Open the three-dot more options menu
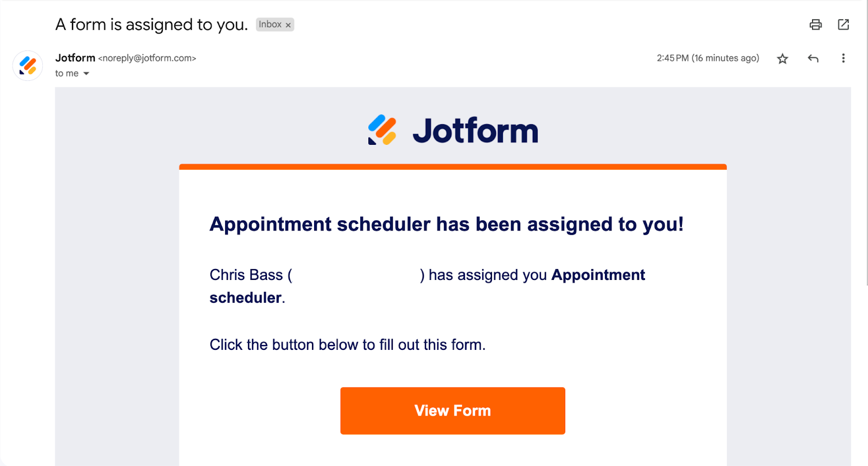The height and width of the screenshot is (466, 868). 843,59
